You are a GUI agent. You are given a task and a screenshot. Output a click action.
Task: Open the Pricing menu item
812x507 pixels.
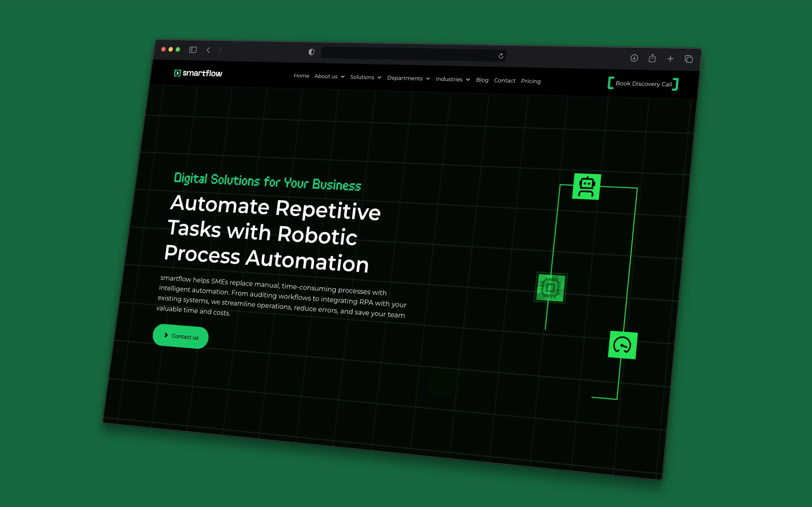[531, 81]
